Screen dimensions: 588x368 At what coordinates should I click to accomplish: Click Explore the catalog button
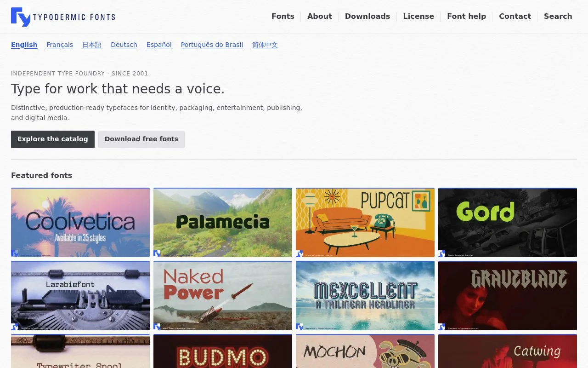53,139
